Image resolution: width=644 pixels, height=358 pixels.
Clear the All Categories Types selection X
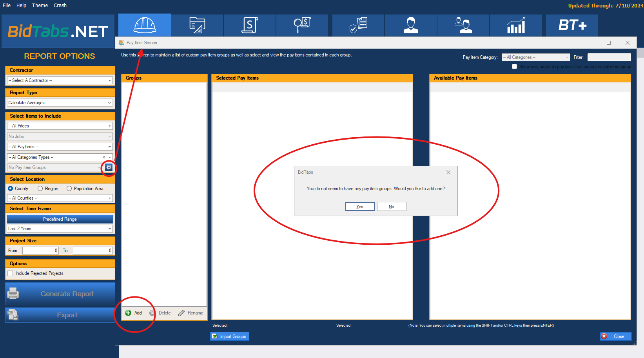[104, 157]
